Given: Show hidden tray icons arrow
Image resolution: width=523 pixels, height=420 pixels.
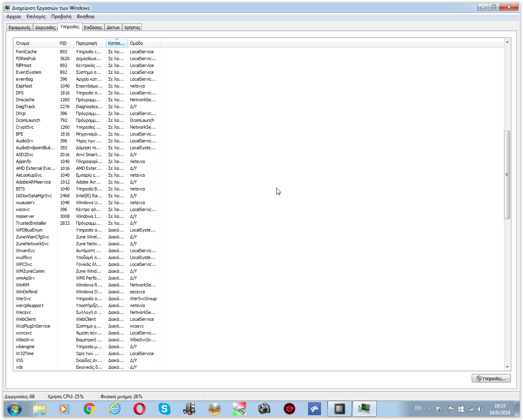Looking at the screenshot, I should click(429, 409).
